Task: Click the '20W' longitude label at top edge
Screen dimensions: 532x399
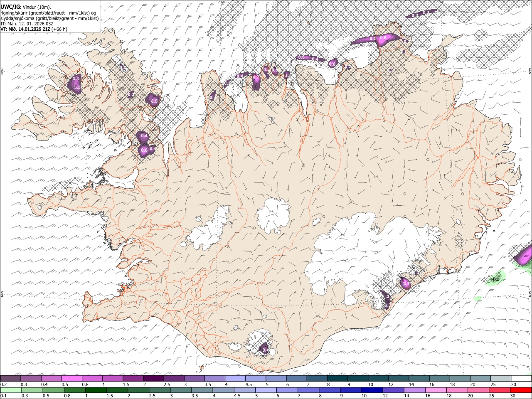Action: click(x=221, y=2)
